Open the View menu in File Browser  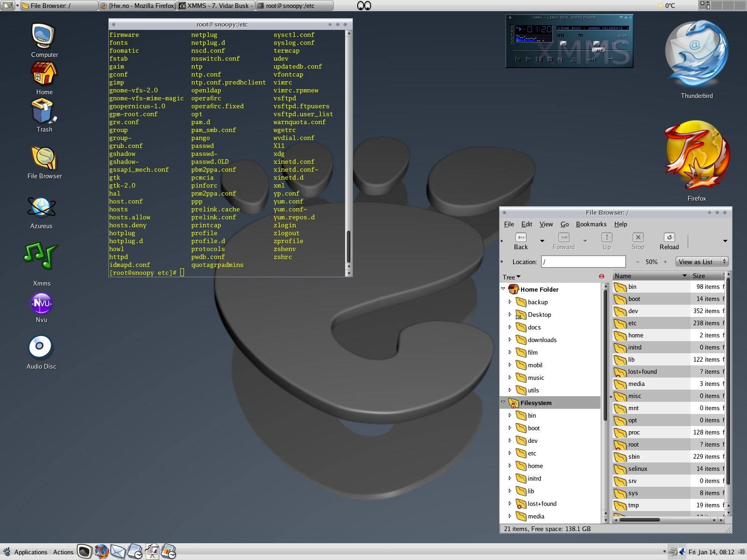(x=546, y=224)
